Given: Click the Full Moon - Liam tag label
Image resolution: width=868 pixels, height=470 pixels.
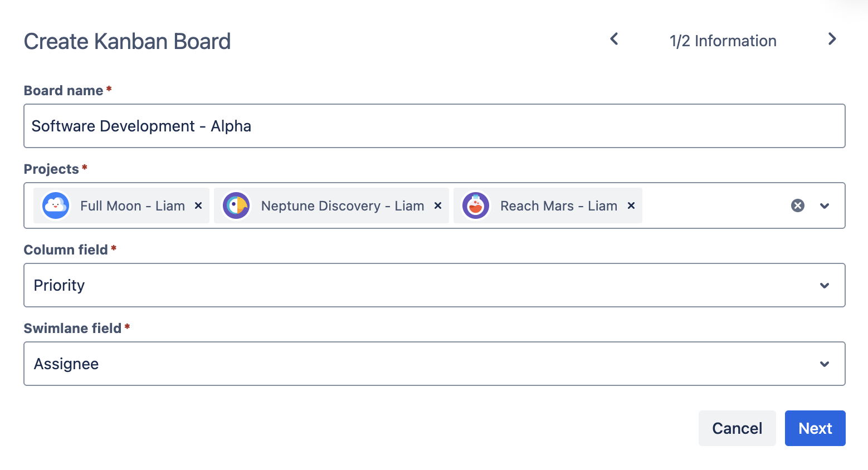Looking at the screenshot, I should 133,206.
